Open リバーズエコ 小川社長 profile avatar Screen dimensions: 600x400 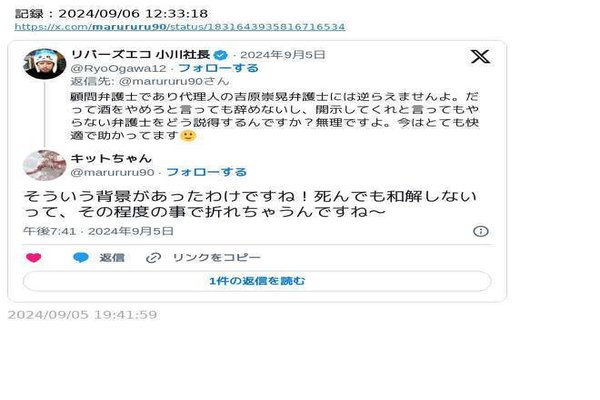[x=44, y=64]
